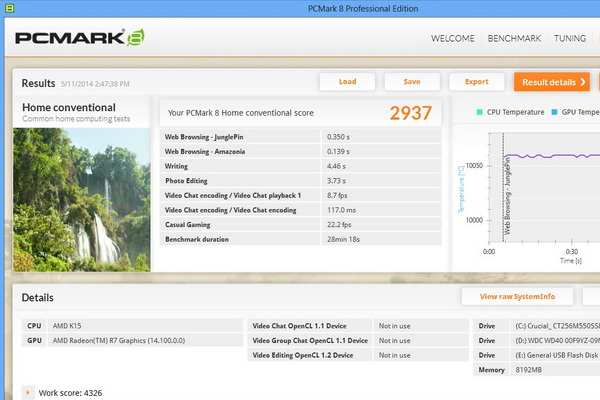Open the TUNING tab
This screenshot has height=400, width=600.
570,38
